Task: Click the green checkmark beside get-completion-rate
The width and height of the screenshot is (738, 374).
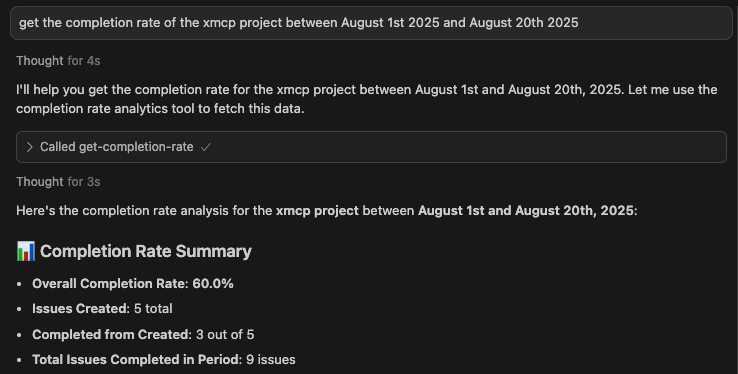Action: (206, 147)
